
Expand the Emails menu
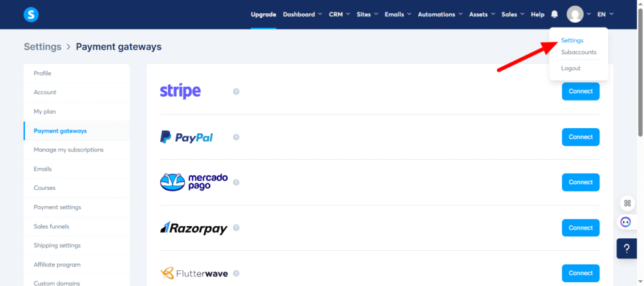coord(397,14)
